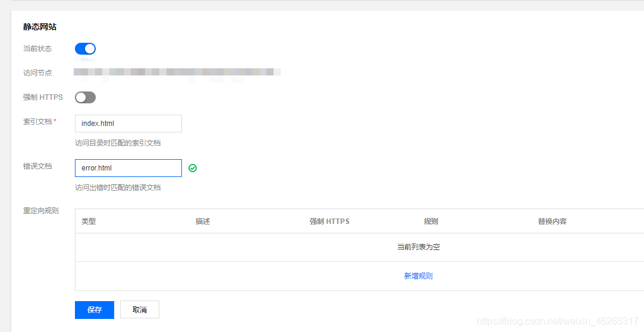Click the 静态网站 section heading
Screen dimensions: 644x332
point(40,27)
